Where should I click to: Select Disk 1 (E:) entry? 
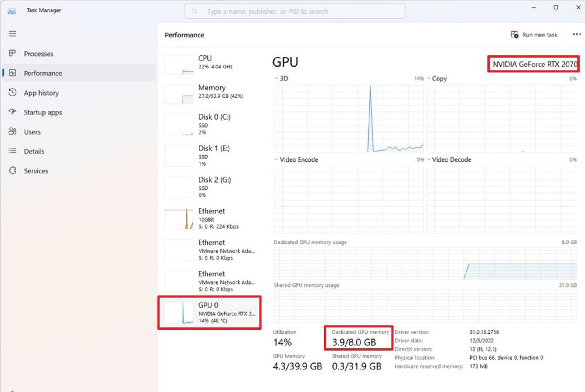pyautogui.click(x=209, y=156)
